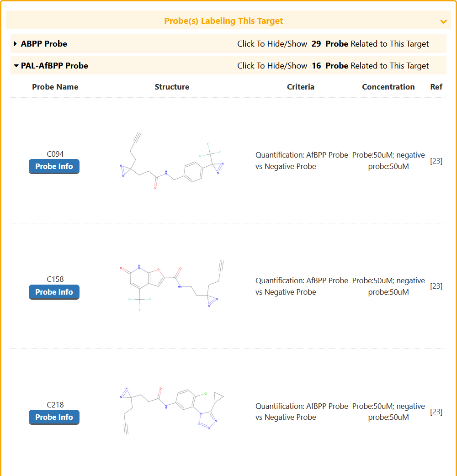This screenshot has width=457, height=476.
Task: Open Probe Info for C094
Action: coord(54,166)
